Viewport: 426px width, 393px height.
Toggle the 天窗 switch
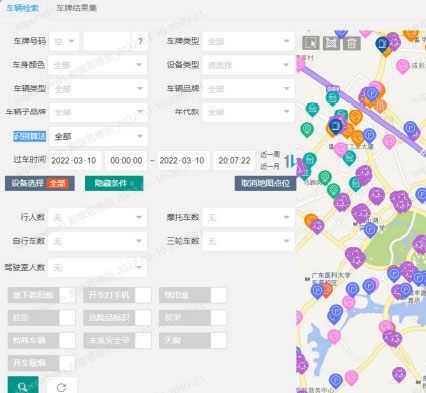tap(193, 340)
